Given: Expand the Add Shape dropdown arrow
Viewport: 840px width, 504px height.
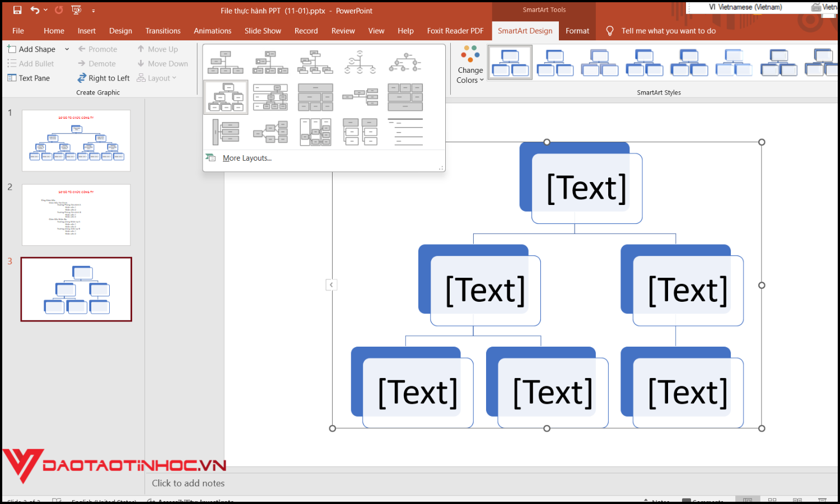Looking at the screenshot, I should click(x=67, y=49).
